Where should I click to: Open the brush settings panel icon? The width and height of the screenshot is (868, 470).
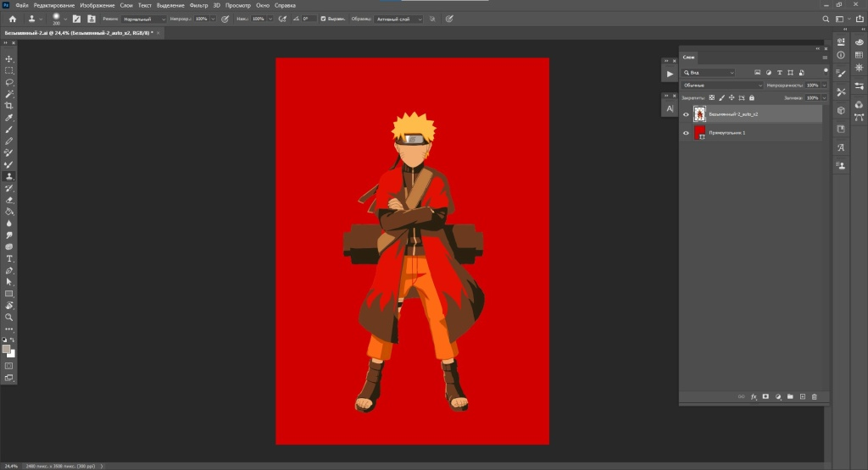point(76,19)
